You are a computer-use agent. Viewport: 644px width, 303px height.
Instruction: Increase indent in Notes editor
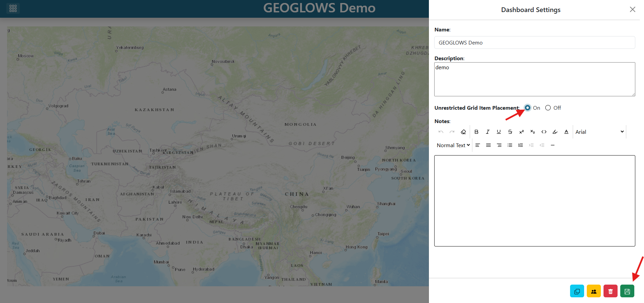[x=531, y=145]
